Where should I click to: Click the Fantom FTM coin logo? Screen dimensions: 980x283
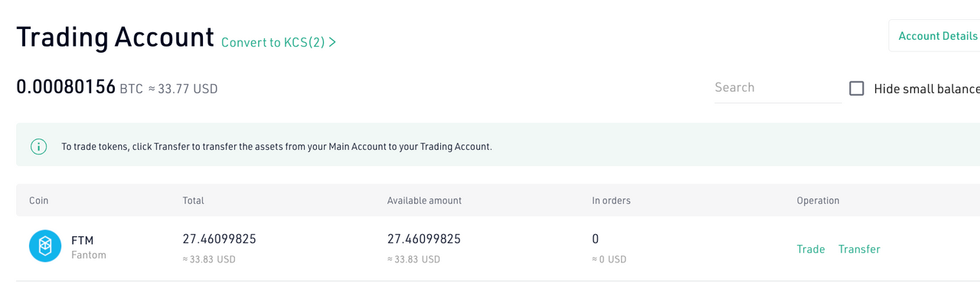pos(45,246)
